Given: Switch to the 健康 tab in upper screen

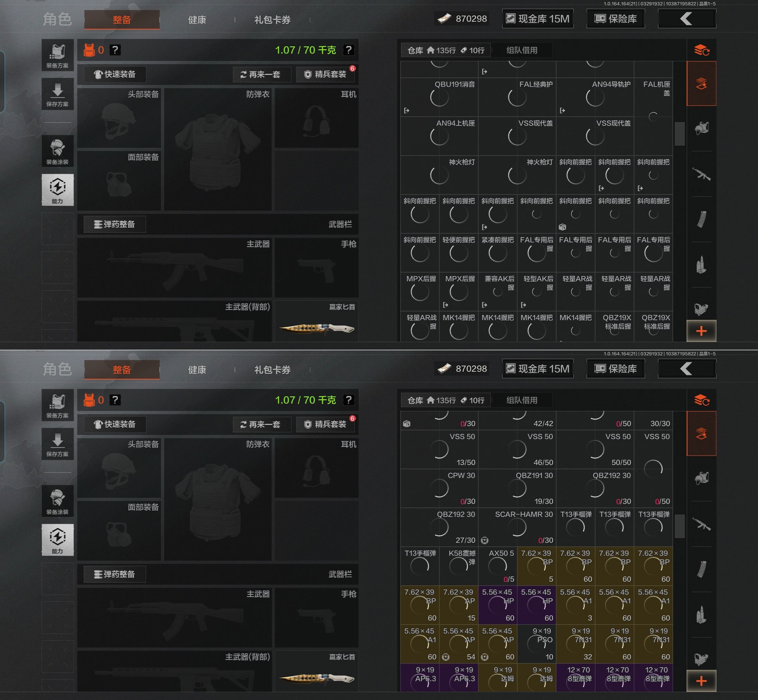Looking at the screenshot, I should [x=197, y=20].
